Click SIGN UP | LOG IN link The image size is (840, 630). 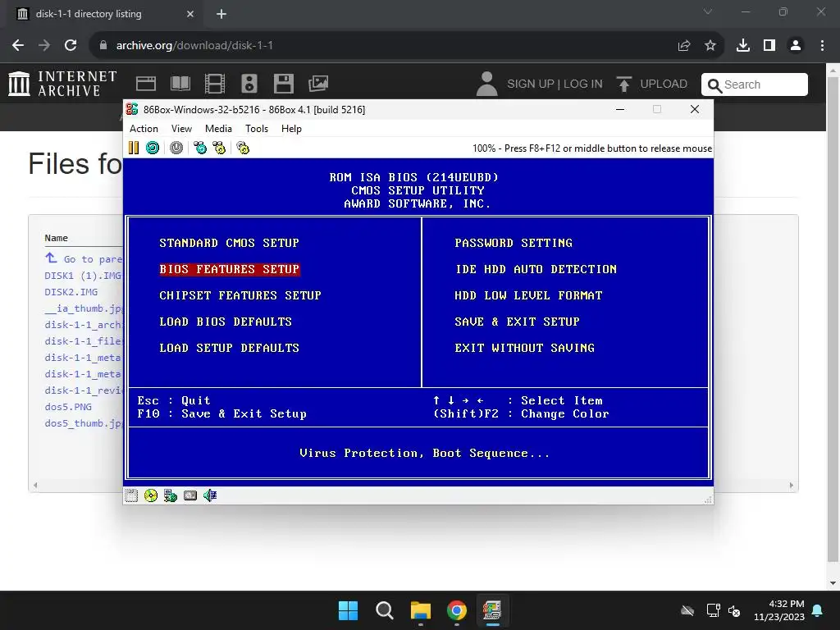click(555, 84)
